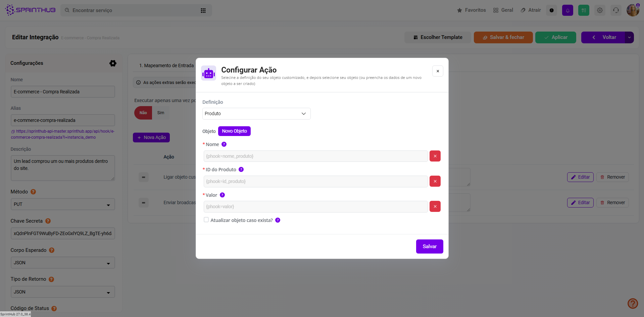Select the Não toggle option

tap(143, 113)
